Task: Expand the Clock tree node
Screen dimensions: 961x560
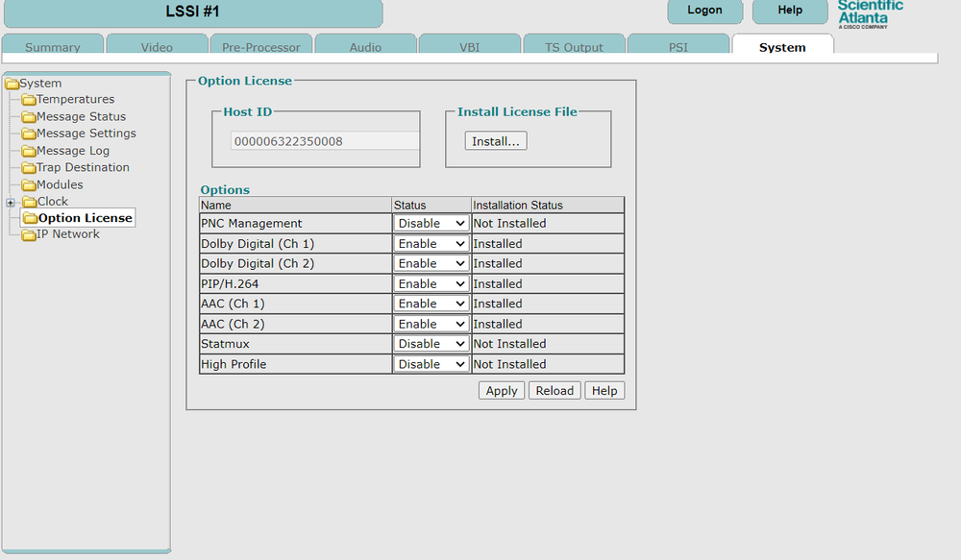Action: pos(11,203)
